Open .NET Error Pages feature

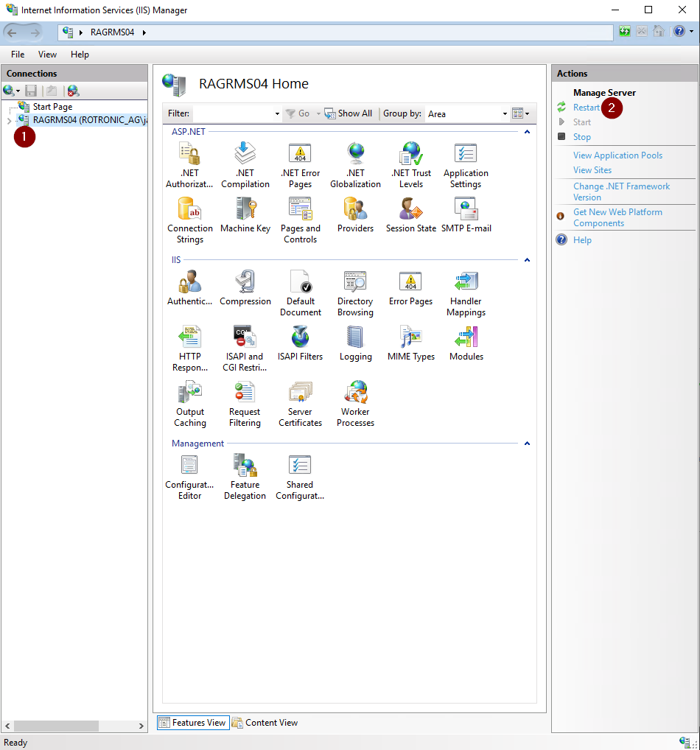pos(300,165)
